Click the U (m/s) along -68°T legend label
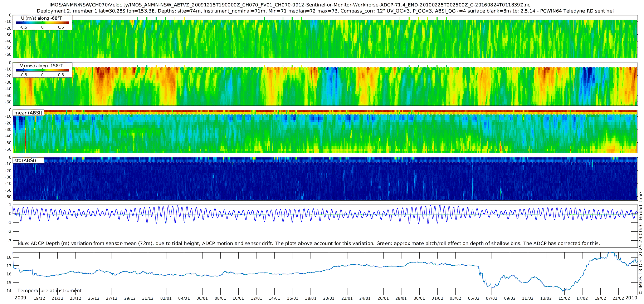 pyautogui.click(x=42, y=18)
